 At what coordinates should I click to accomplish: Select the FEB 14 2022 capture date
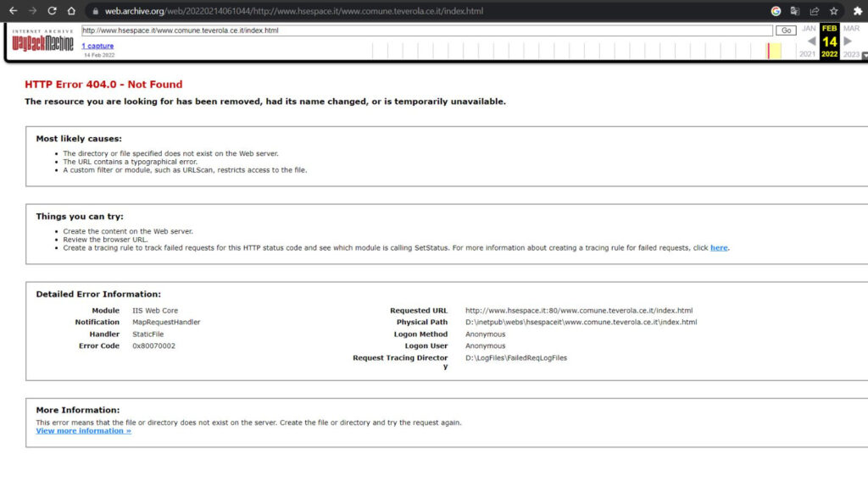pyautogui.click(x=829, y=41)
